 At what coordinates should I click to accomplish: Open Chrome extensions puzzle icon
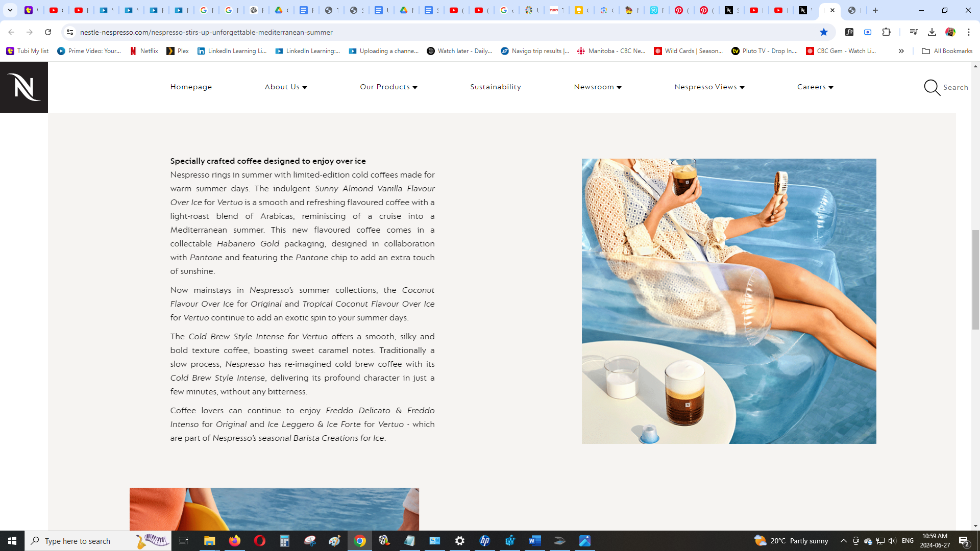click(x=886, y=32)
